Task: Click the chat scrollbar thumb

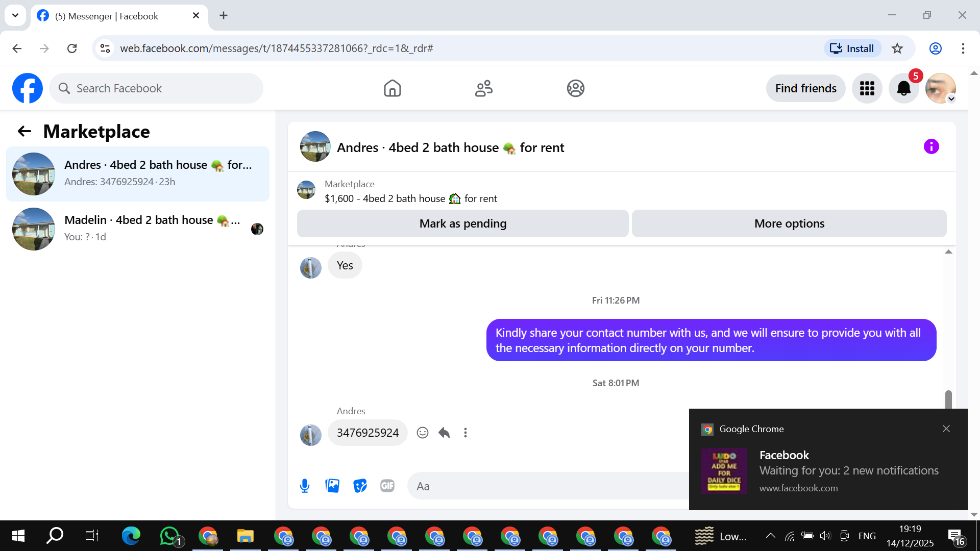Action: click(x=948, y=399)
